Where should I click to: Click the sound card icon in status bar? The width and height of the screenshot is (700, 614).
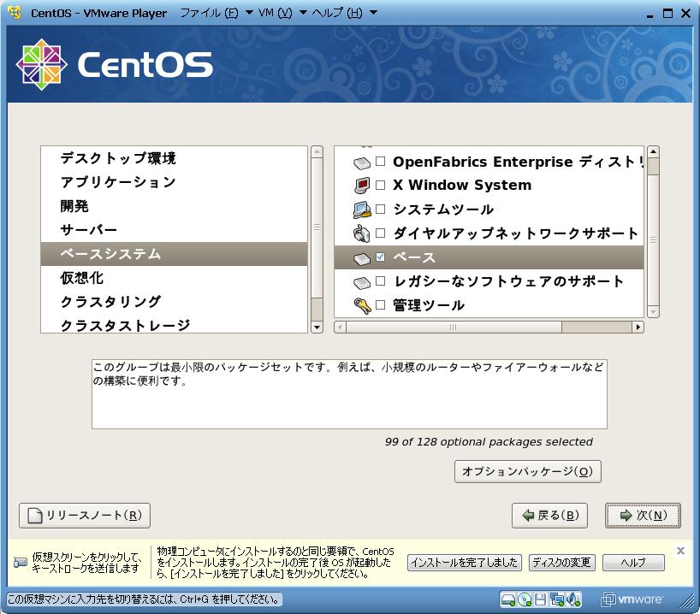[573, 599]
